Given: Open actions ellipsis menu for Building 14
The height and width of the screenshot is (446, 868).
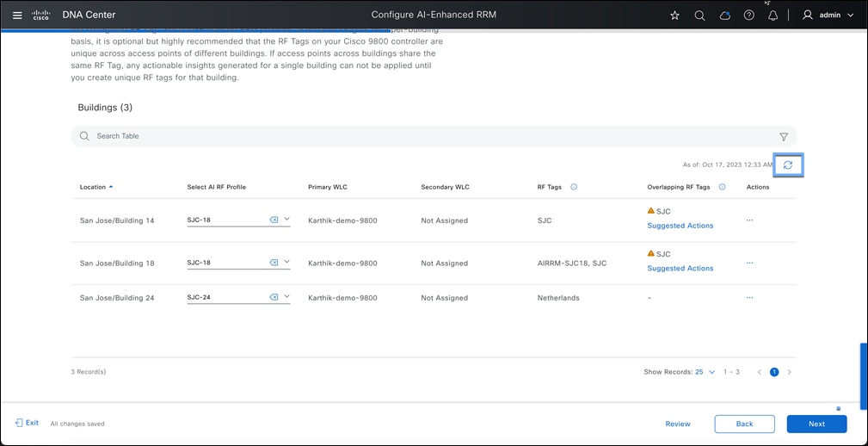Looking at the screenshot, I should [749, 220].
